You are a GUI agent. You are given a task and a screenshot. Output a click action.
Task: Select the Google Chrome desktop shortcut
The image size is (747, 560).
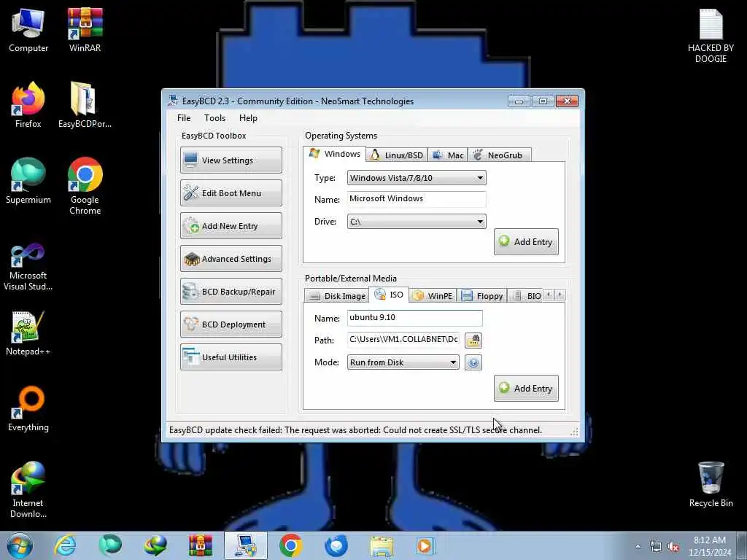pos(85,186)
